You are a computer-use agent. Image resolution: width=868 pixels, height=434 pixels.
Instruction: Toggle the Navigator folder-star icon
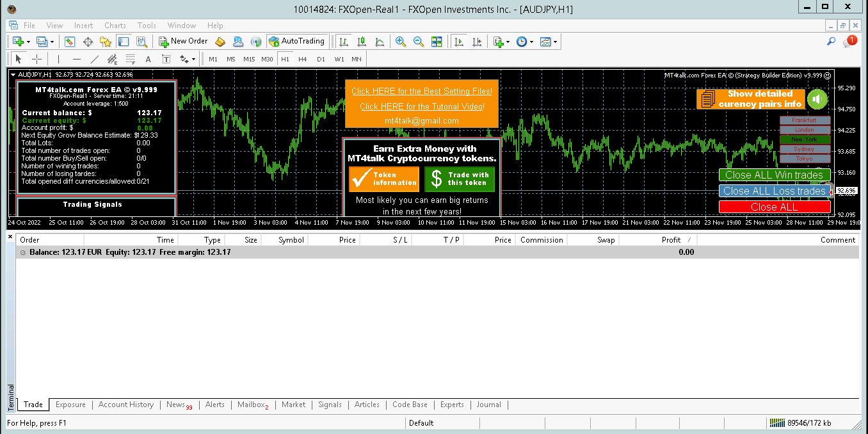click(x=106, y=42)
